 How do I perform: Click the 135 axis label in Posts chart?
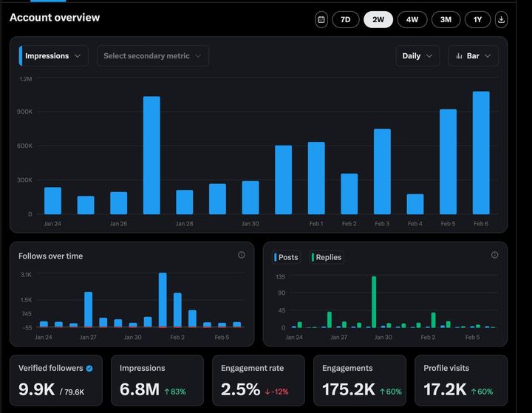point(281,277)
